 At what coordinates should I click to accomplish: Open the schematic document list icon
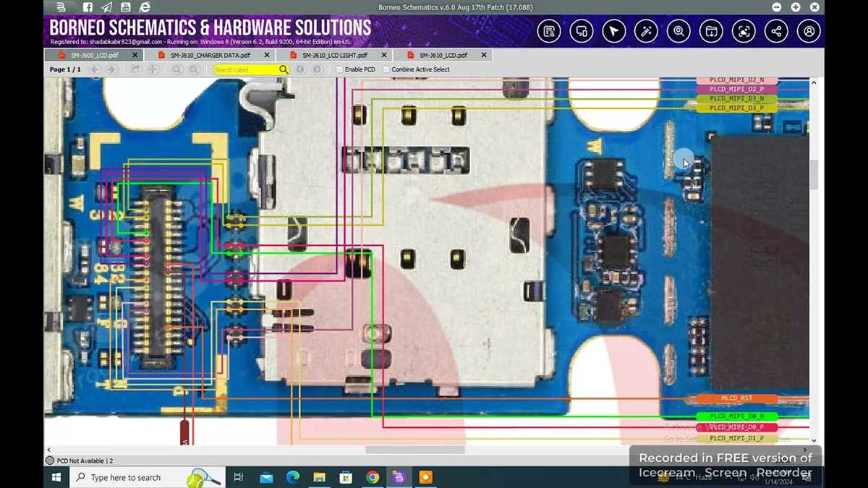click(x=549, y=31)
